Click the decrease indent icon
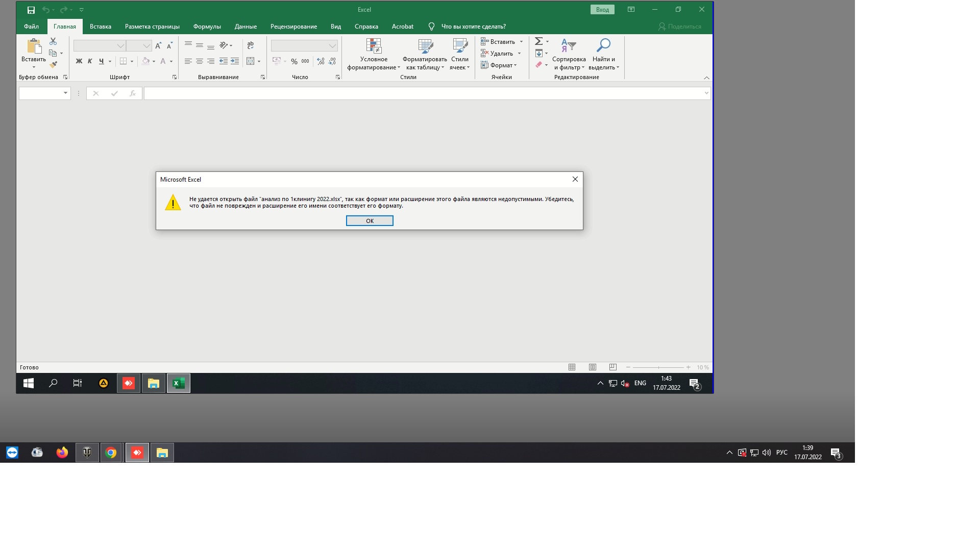 [223, 61]
